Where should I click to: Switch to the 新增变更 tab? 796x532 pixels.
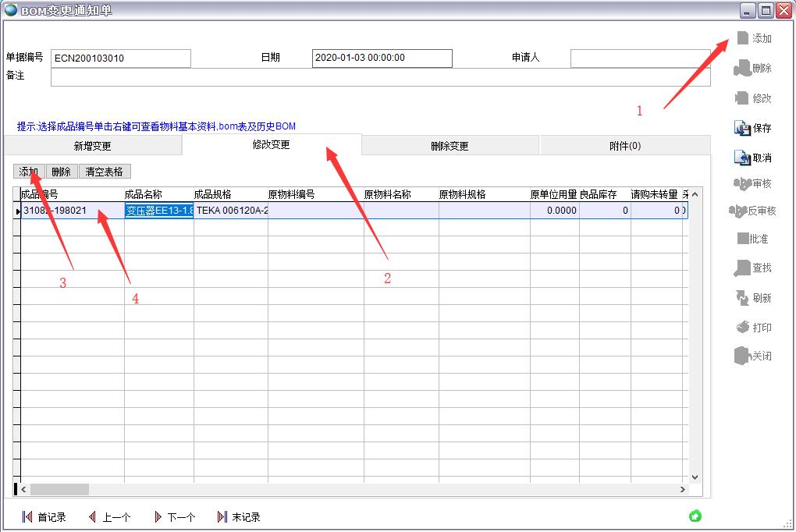point(92,146)
